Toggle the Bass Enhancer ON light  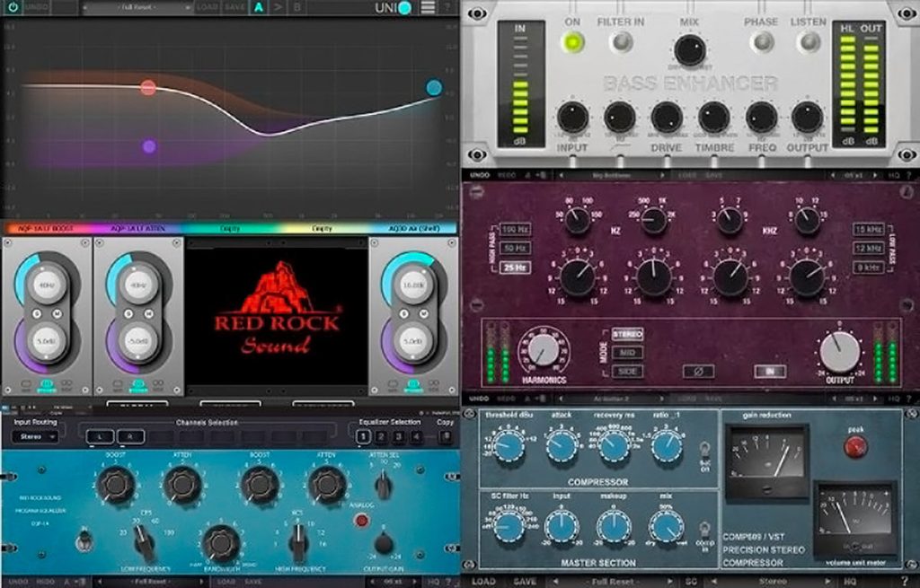point(572,42)
